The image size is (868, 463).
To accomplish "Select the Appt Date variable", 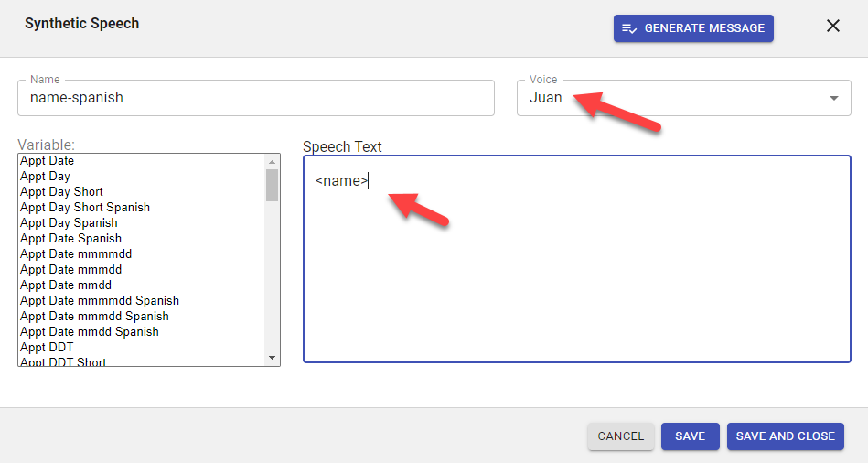I will (48, 161).
